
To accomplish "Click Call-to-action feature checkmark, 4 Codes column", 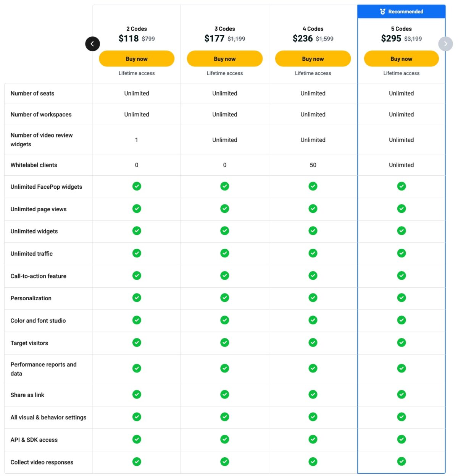I will click(313, 275).
